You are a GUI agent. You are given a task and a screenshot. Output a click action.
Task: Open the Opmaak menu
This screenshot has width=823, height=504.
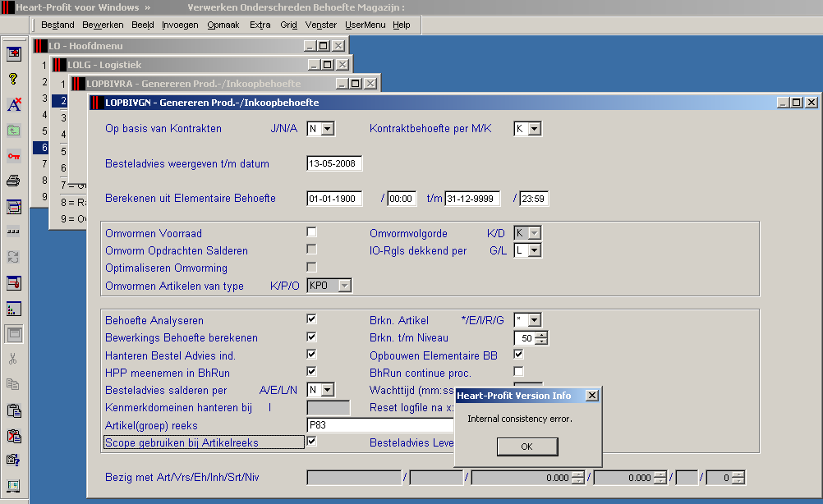click(223, 25)
